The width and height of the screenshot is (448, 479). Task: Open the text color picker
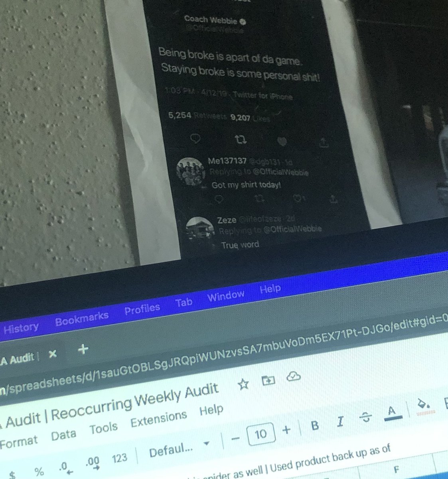pos(393,413)
